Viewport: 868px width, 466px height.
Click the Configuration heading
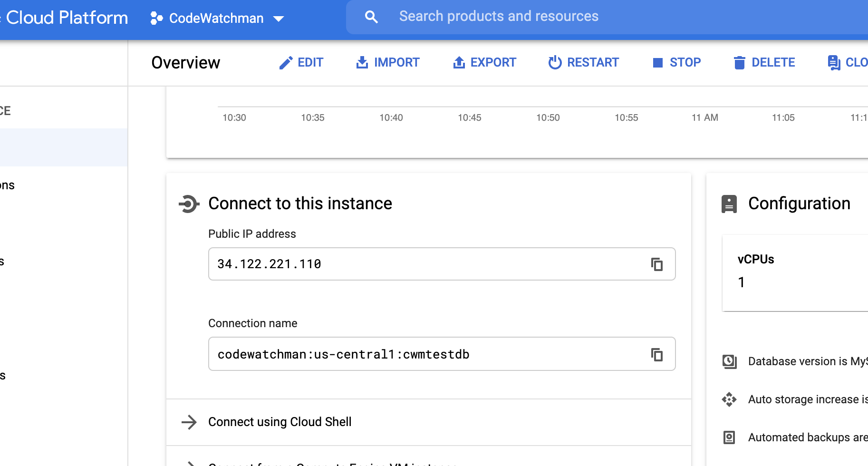[799, 204]
